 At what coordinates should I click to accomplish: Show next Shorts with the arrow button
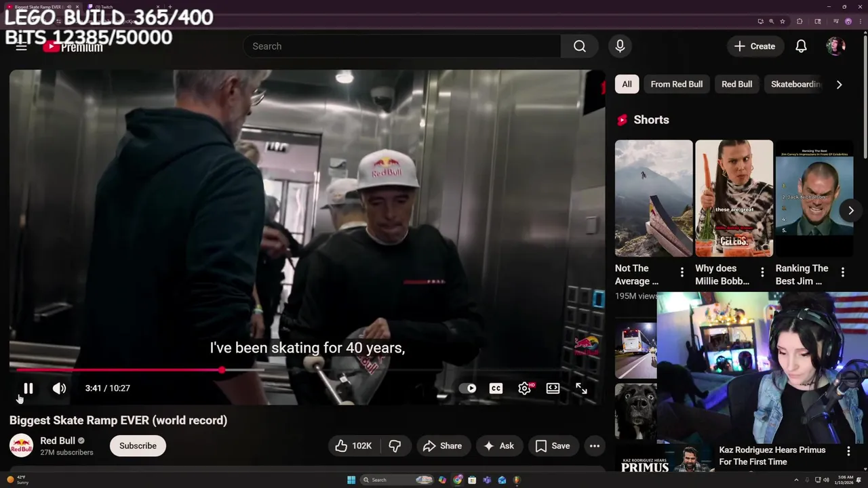(850, 210)
